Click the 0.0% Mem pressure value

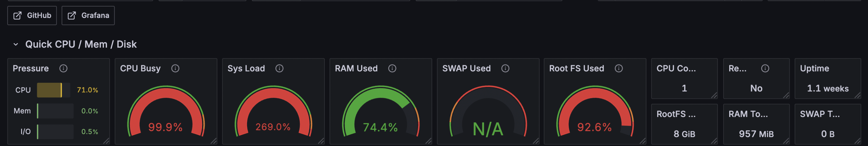tap(90, 111)
